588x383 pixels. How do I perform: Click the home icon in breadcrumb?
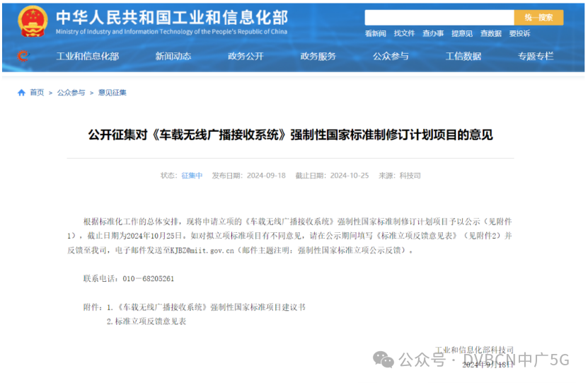point(22,93)
